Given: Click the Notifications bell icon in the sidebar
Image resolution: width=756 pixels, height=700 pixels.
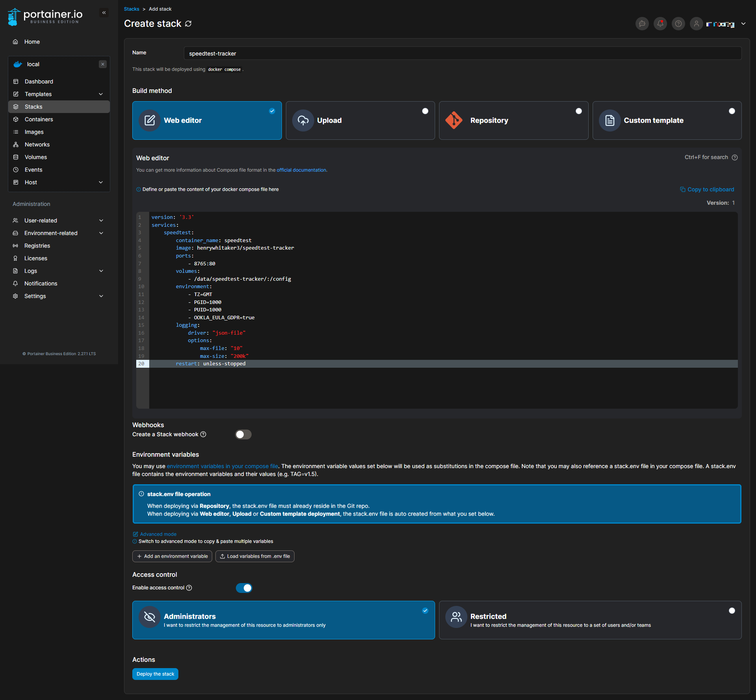Looking at the screenshot, I should 15,283.
